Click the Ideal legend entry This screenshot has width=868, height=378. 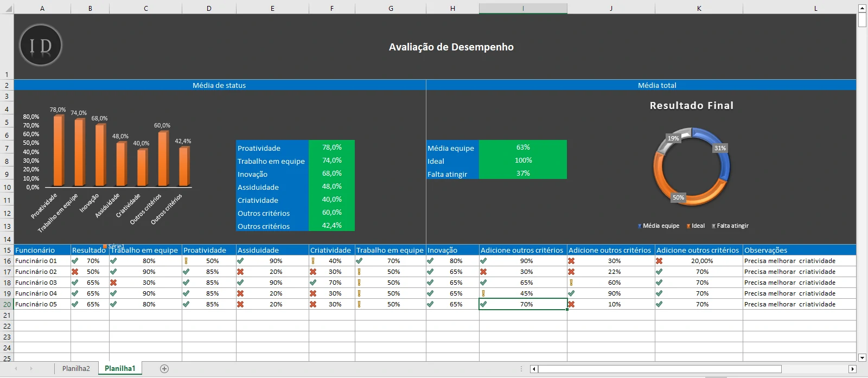pyautogui.click(x=695, y=226)
